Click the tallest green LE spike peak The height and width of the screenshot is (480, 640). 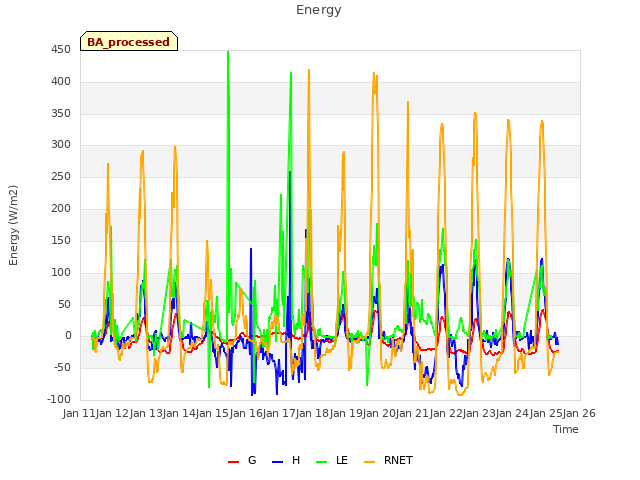pos(228,52)
